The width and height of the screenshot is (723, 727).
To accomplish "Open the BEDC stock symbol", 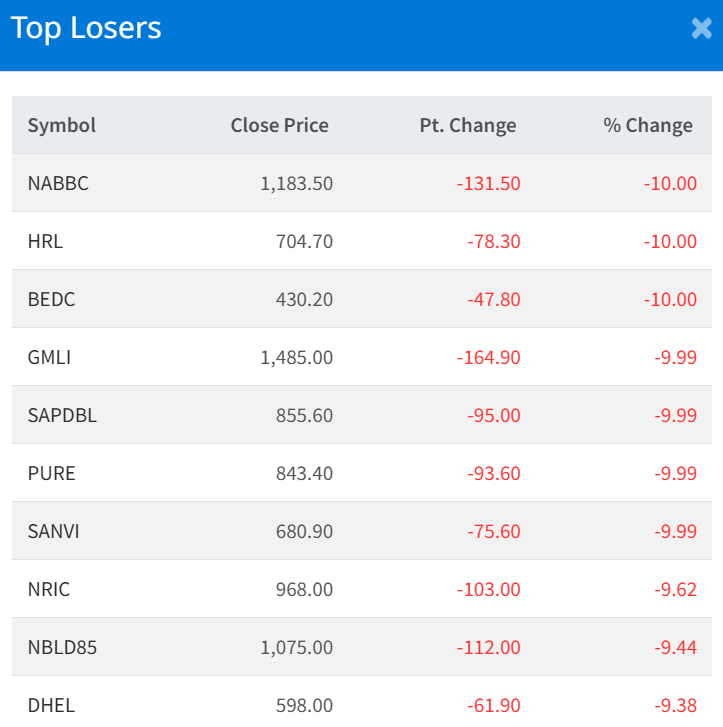I will tap(52, 299).
